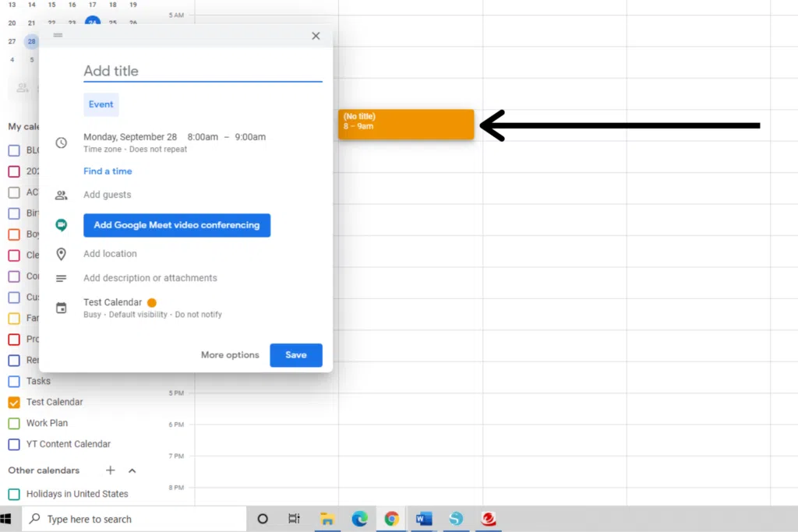
Task: Click the Add title input field
Action: click(x=203, y=71)
